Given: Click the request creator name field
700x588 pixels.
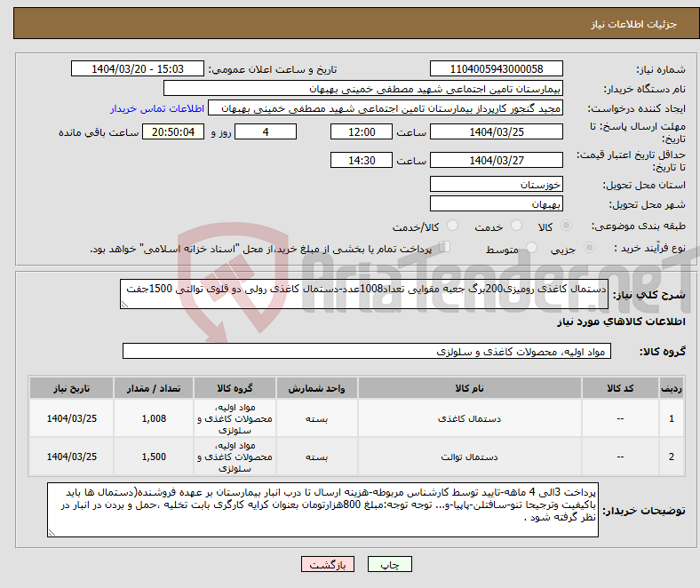Looking at the screenshot, I should click(386, 108).
